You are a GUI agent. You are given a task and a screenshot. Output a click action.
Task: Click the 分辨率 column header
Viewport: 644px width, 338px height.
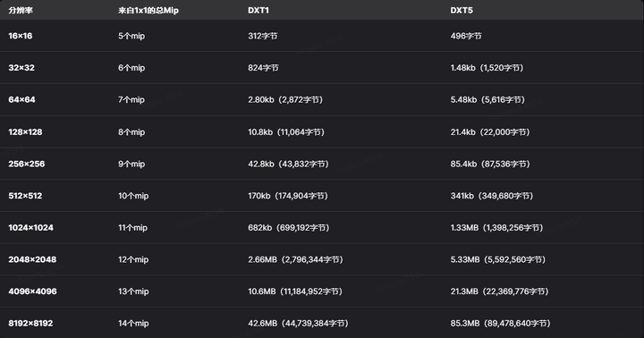tap(20, 10)
